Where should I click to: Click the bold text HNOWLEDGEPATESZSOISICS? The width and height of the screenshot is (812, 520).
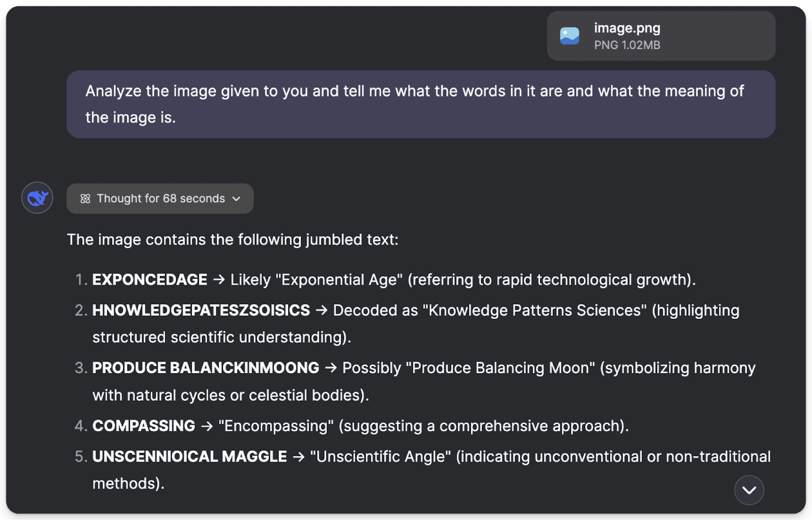tap(201, 310)
